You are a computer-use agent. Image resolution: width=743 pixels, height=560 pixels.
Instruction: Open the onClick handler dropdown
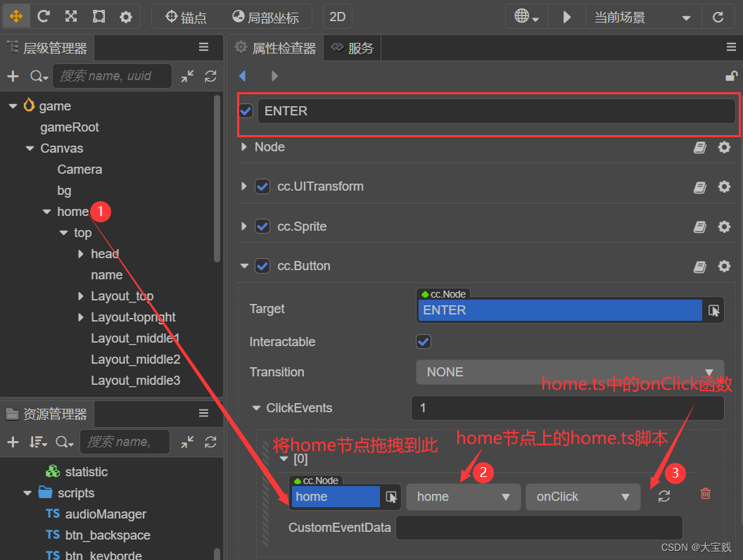583,497
